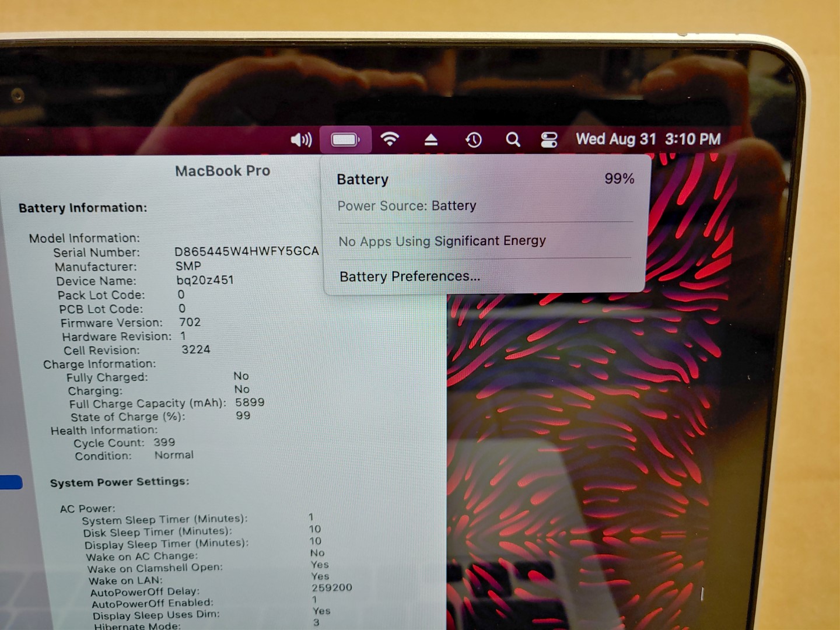This screenshot has height=630, width=840.
Task: Click the Pack Lot Code: label
Action: tap(101, 295)
